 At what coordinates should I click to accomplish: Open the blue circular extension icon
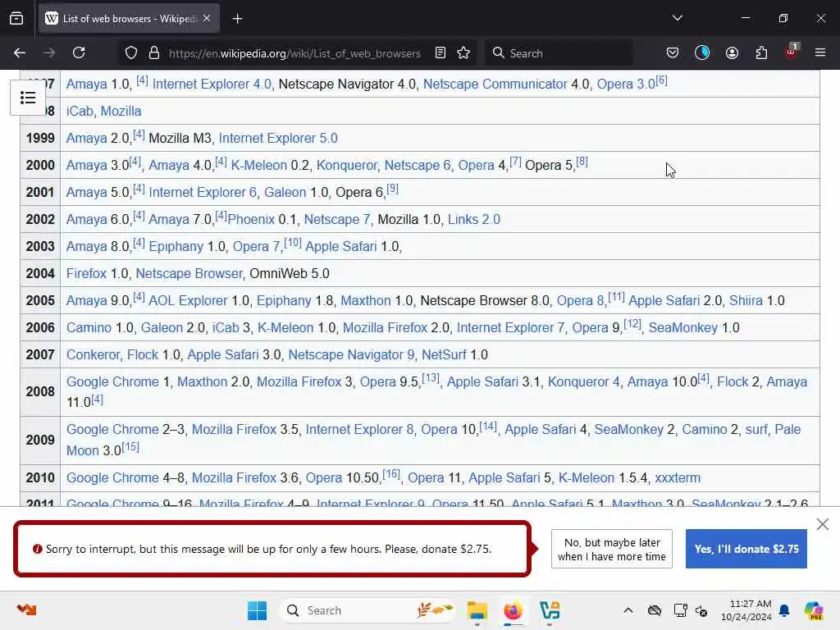[702, 53]
